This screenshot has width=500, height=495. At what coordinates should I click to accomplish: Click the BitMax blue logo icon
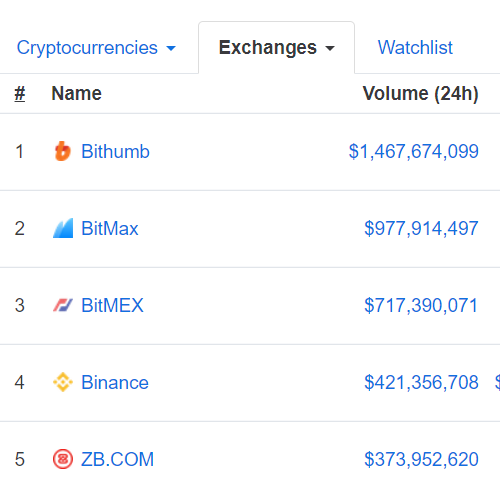pyautogui.click(x=63, y=228)
